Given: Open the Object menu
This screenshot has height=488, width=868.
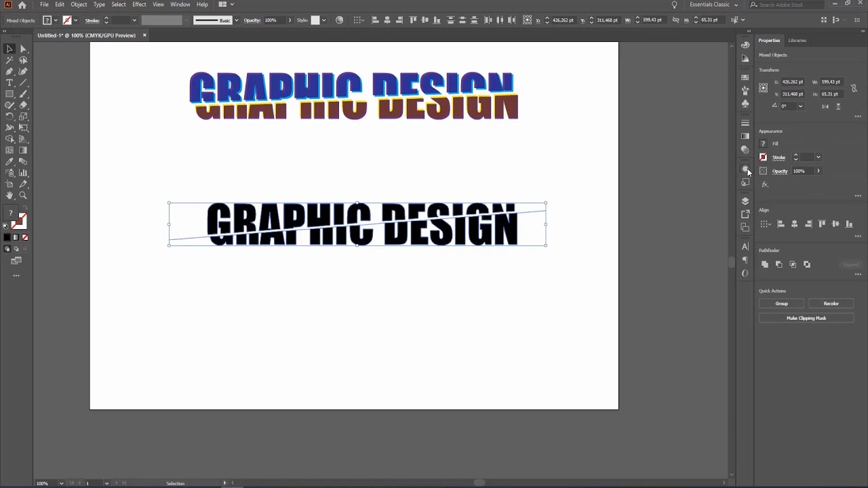Looking at the screenshot, I should [79, 5].
